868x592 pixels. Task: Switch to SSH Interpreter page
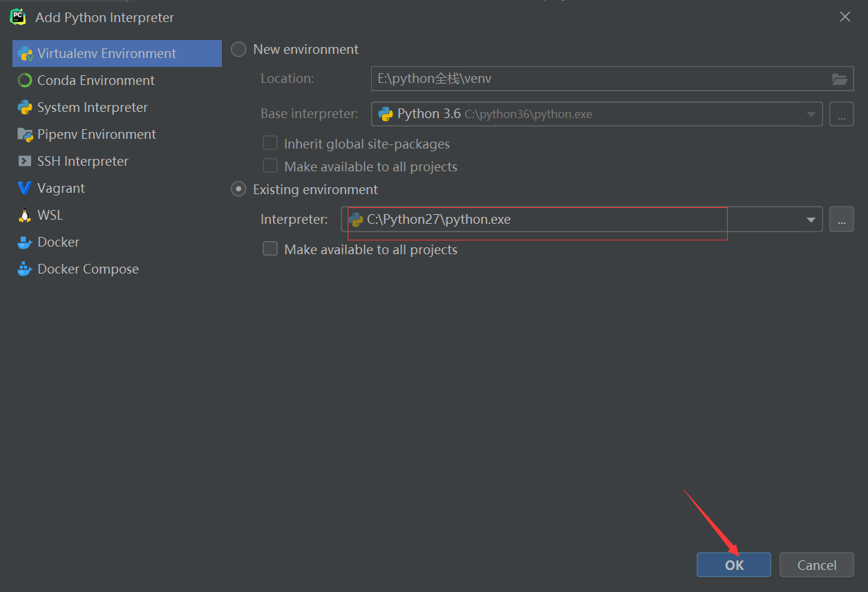pyautogui.click(x=117, y=161)
